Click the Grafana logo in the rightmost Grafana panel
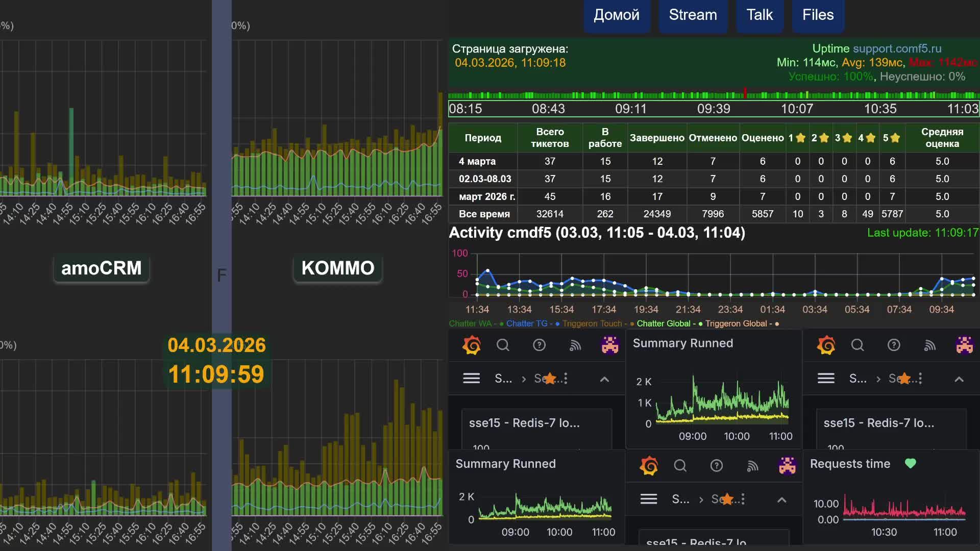980x551 pixels. pyautogui.click(x=826, y=345)
